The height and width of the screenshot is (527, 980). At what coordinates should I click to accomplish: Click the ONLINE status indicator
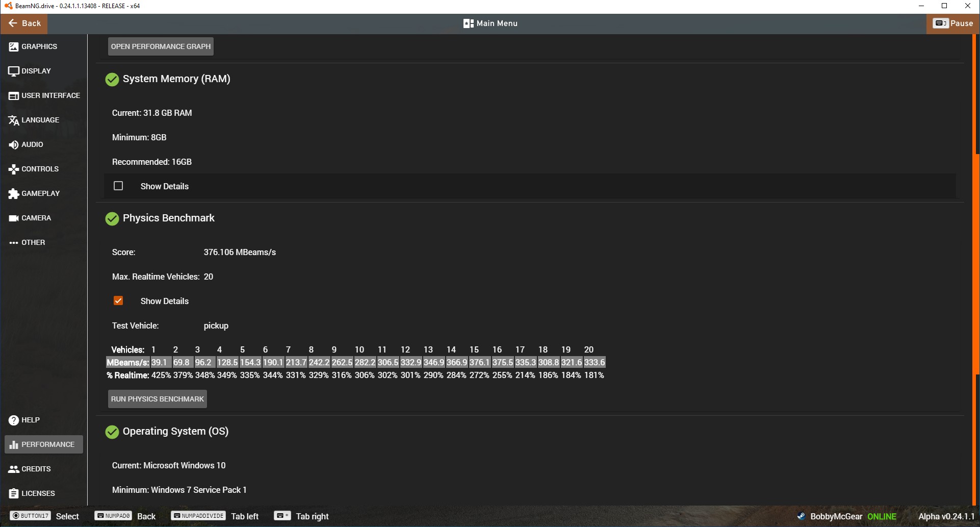point(882,516)
